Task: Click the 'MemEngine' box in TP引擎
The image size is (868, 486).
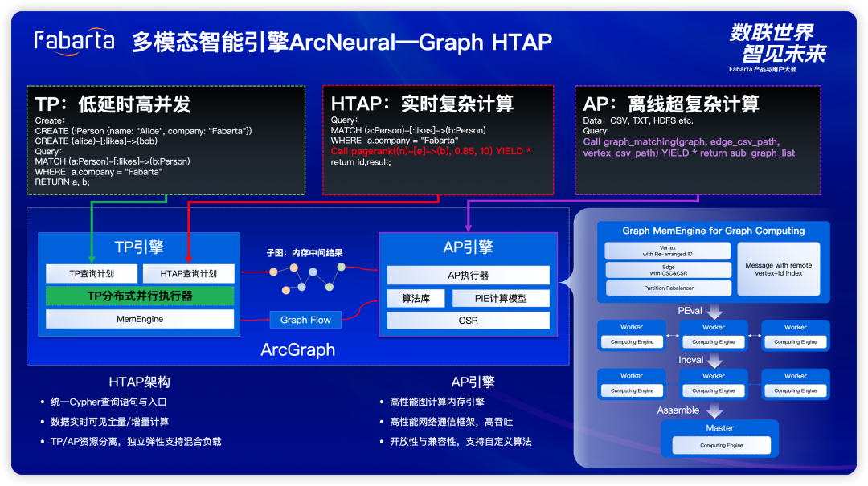Action: tap(140, 319)
